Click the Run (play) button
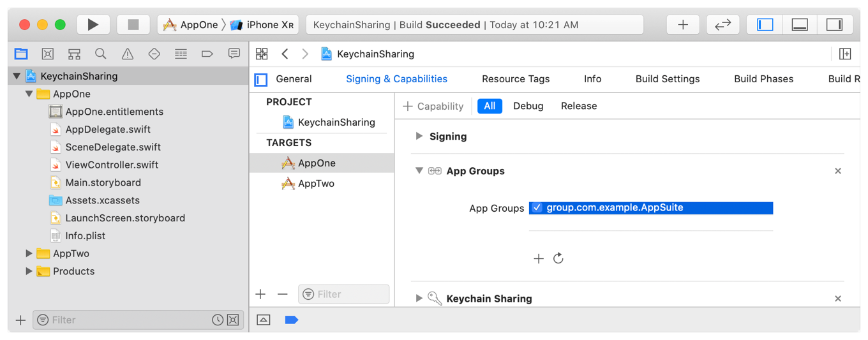 93,25
